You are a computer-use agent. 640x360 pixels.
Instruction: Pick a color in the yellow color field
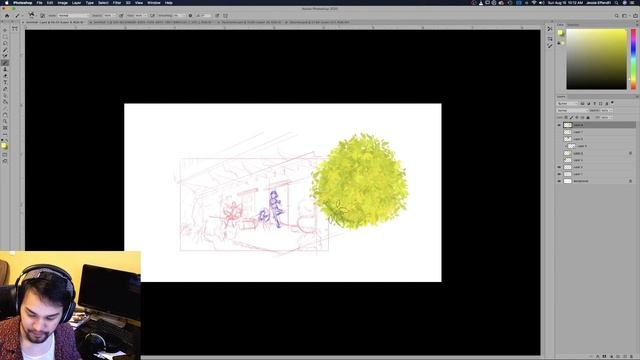[x=596, y=59]
